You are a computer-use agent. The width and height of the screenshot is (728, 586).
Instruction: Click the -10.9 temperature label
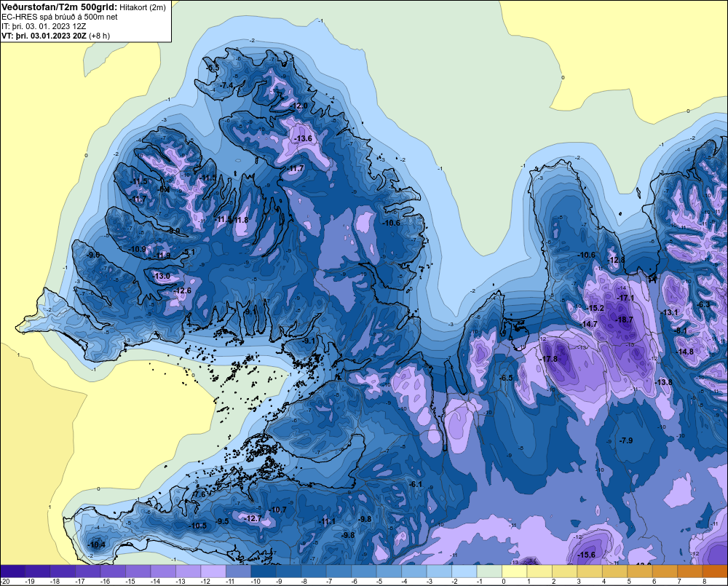[x=138, y=250]
